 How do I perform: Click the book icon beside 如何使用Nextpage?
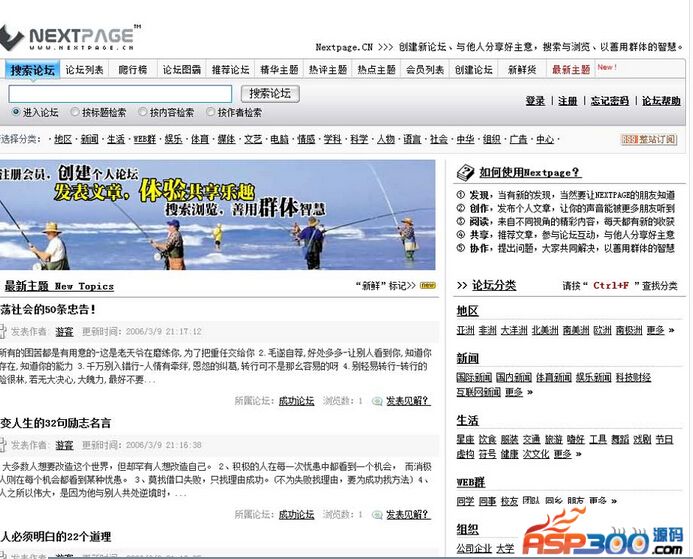point(465,172)
